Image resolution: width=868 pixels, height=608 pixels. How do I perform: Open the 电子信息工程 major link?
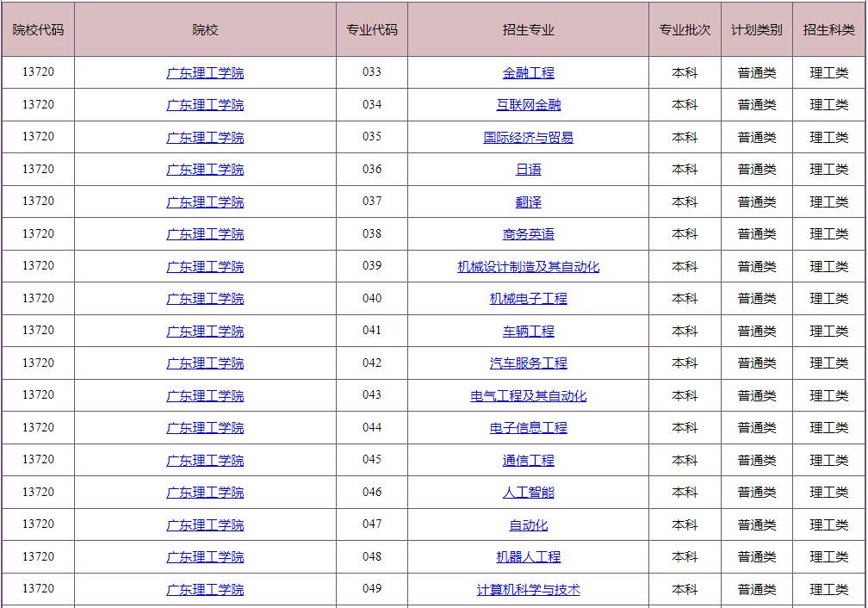click(528, 427)
